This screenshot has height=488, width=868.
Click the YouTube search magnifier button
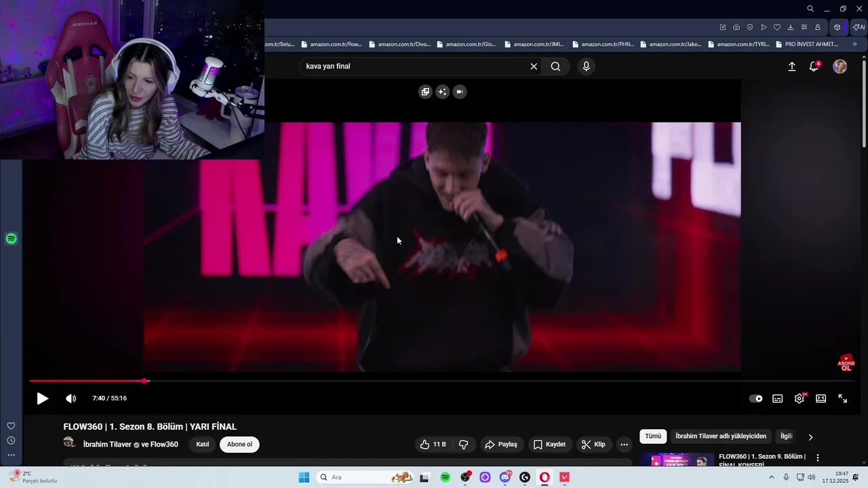coord(555,66)
